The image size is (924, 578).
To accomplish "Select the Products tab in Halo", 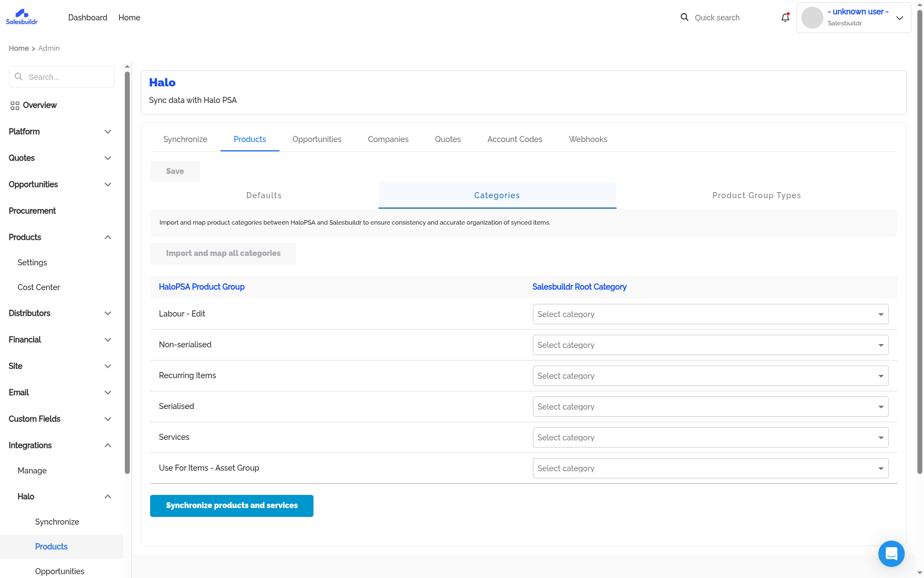I will click(250, 139).
